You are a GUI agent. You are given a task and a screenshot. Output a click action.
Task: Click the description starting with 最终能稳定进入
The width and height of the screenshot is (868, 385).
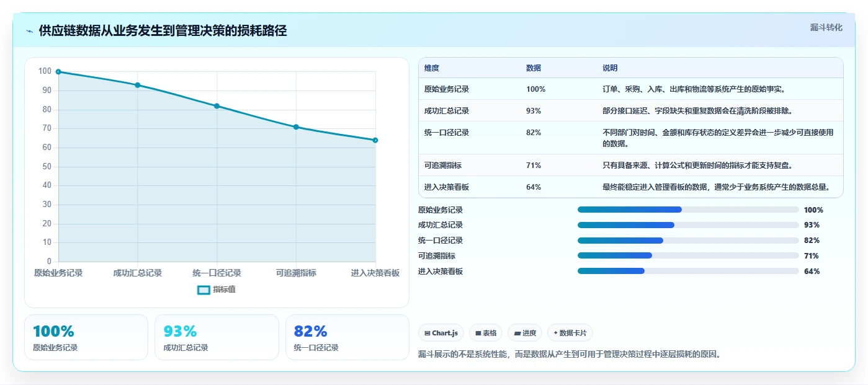(716, 187)
